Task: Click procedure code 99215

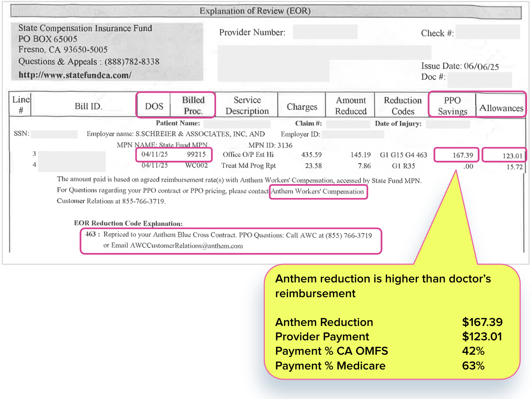Action: coord(196,154)
